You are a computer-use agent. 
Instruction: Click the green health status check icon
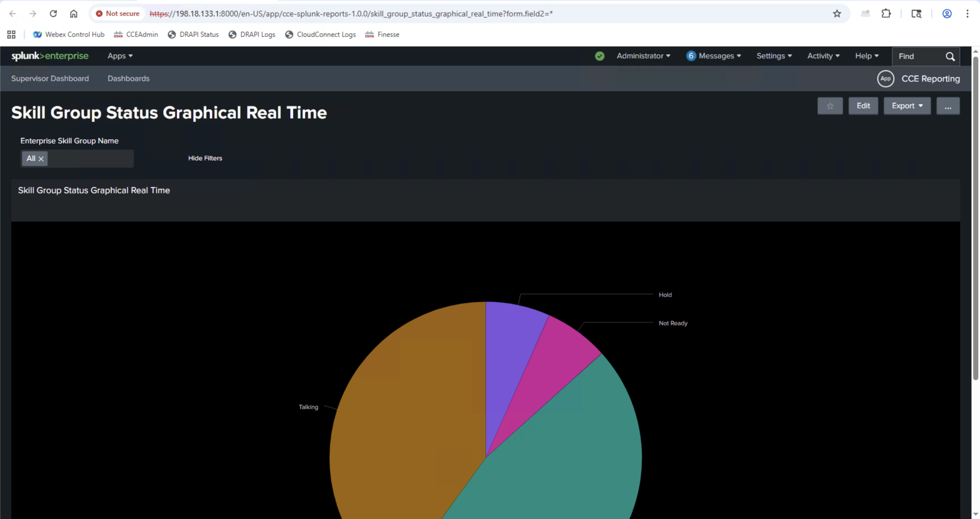click(x=599, y=56)
